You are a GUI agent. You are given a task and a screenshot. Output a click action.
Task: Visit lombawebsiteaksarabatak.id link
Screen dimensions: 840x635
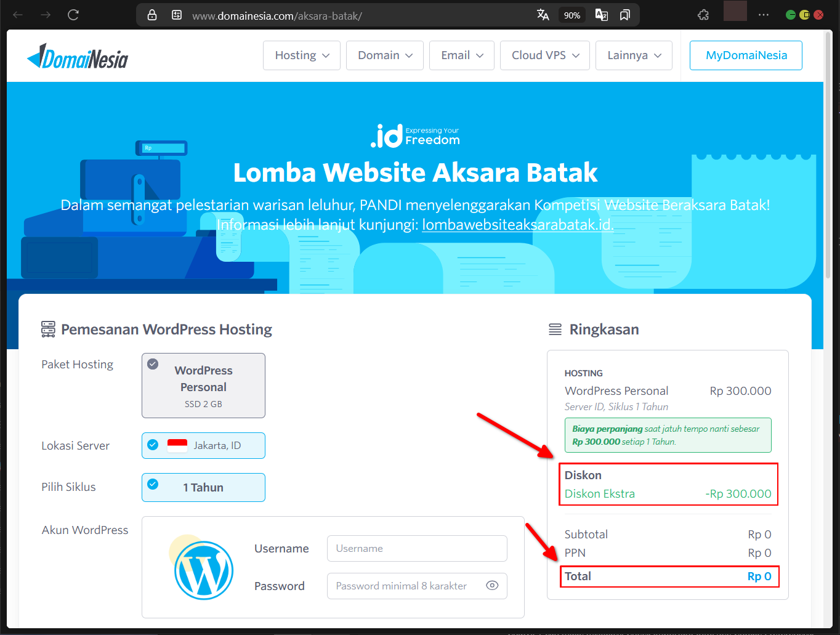pos(517,225)
